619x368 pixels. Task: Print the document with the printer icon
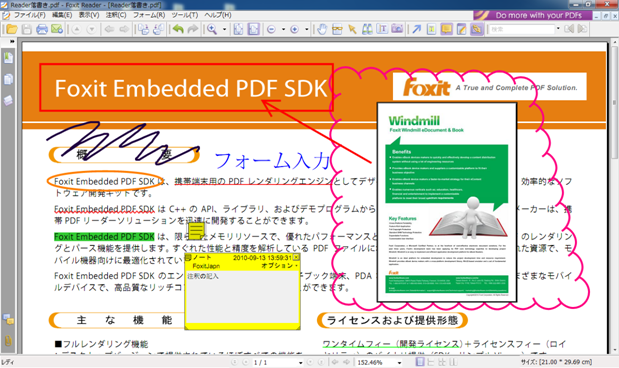41,29
